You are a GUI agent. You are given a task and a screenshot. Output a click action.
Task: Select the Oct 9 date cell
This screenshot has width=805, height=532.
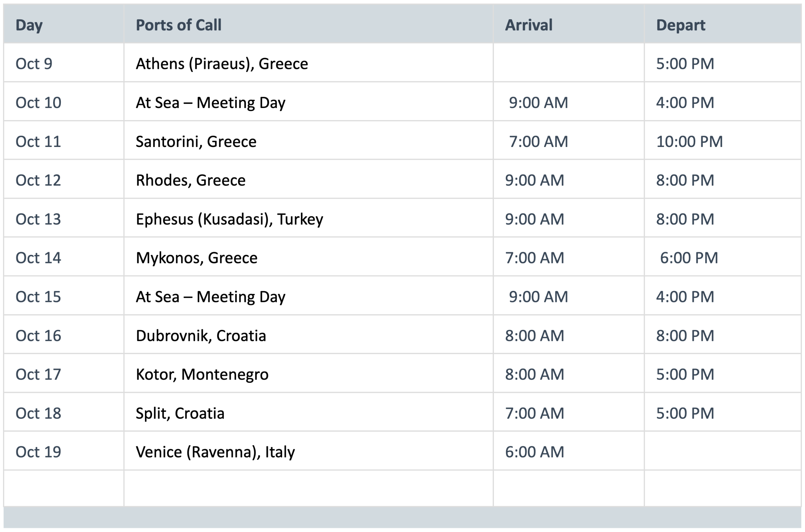(x=34, y=64)
